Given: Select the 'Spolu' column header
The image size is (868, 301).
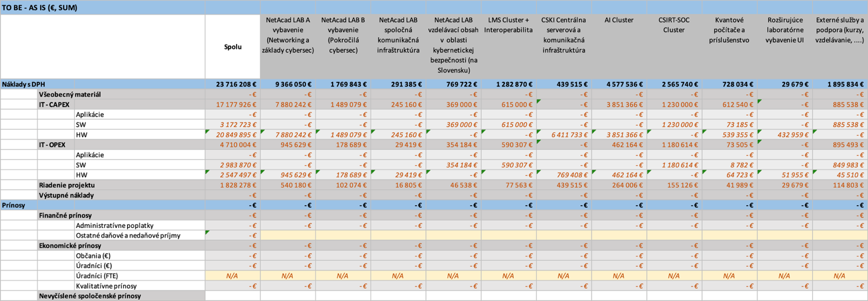Looking at the screenshot, I should [x=232, y=47].
